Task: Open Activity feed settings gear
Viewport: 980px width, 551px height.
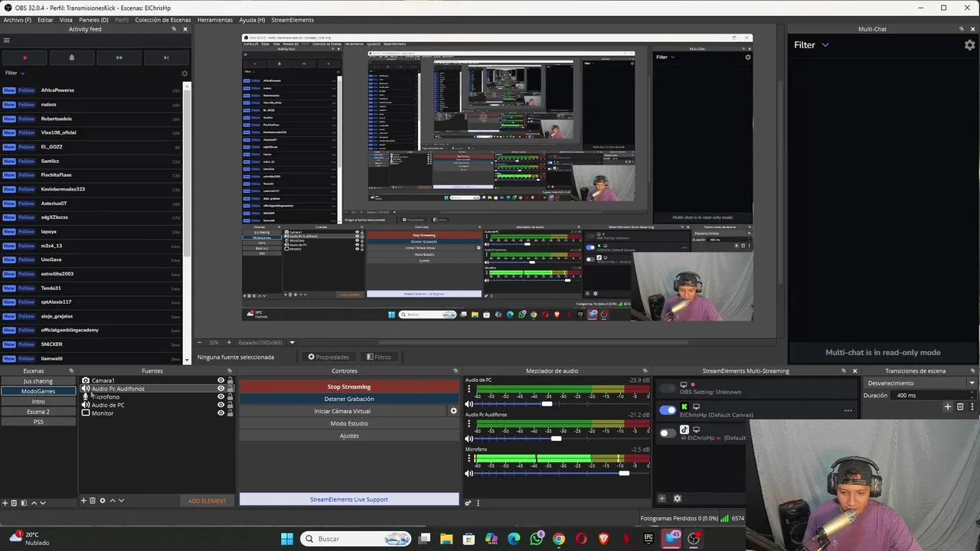Action: tap(185, 73)
